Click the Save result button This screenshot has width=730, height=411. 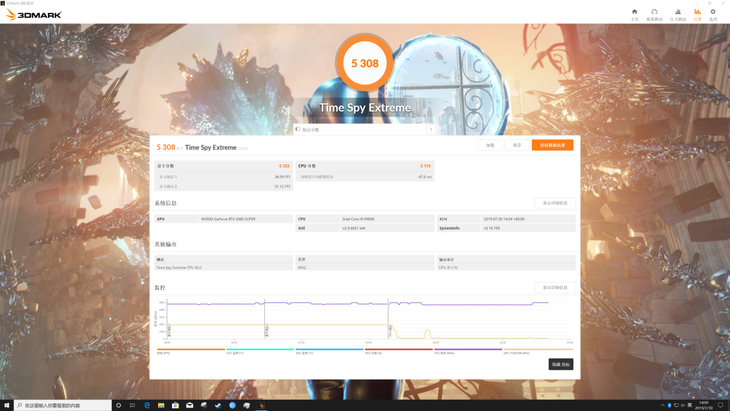517,145
